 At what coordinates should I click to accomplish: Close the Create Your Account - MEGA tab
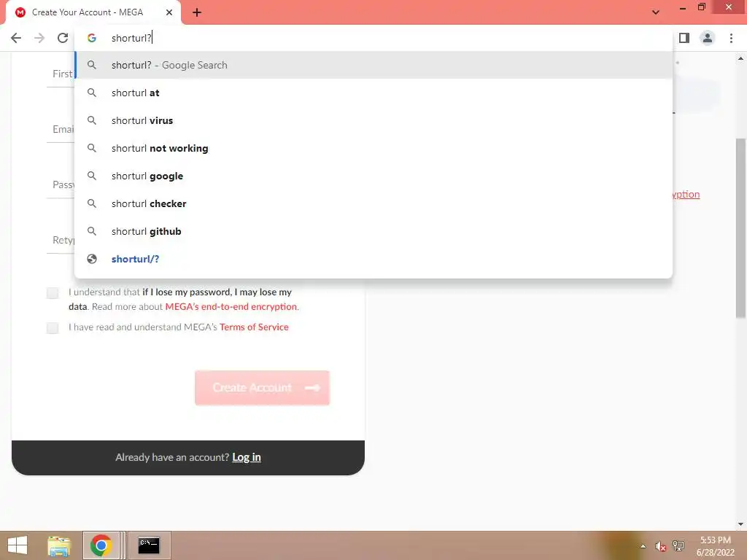[x=169, y=12]
